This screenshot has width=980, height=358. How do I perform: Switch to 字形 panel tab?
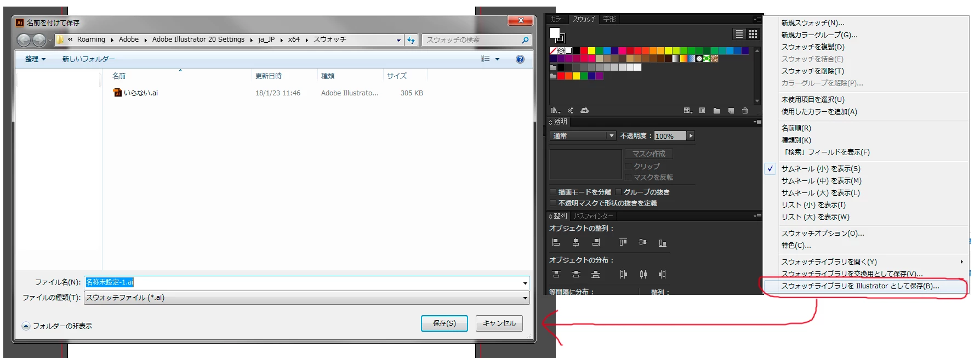609,19
